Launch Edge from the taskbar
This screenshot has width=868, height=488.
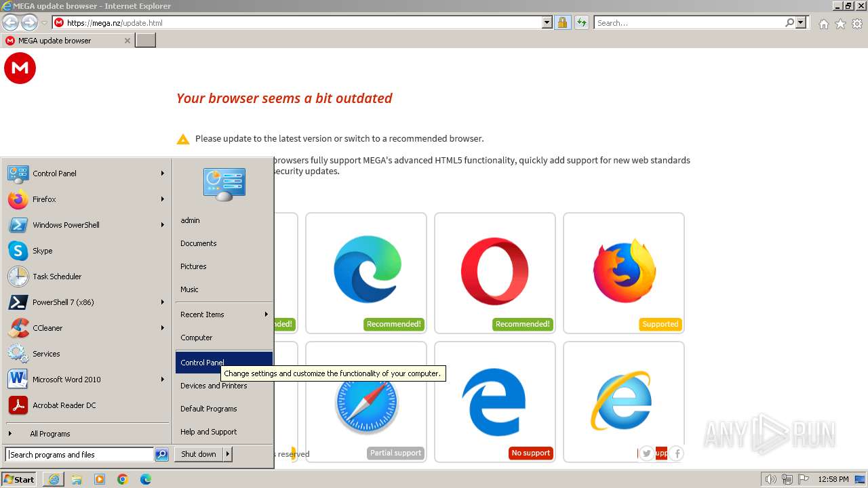click(x=146, y=479)
